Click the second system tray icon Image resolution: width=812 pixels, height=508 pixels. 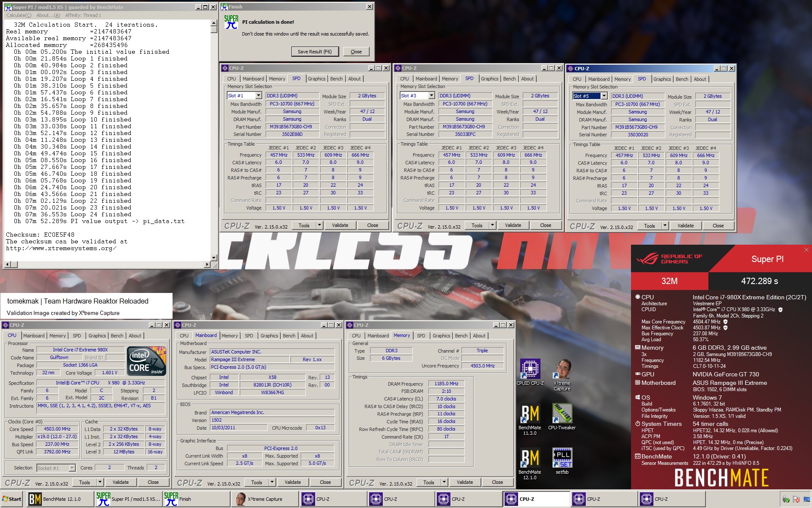point(796,500)
